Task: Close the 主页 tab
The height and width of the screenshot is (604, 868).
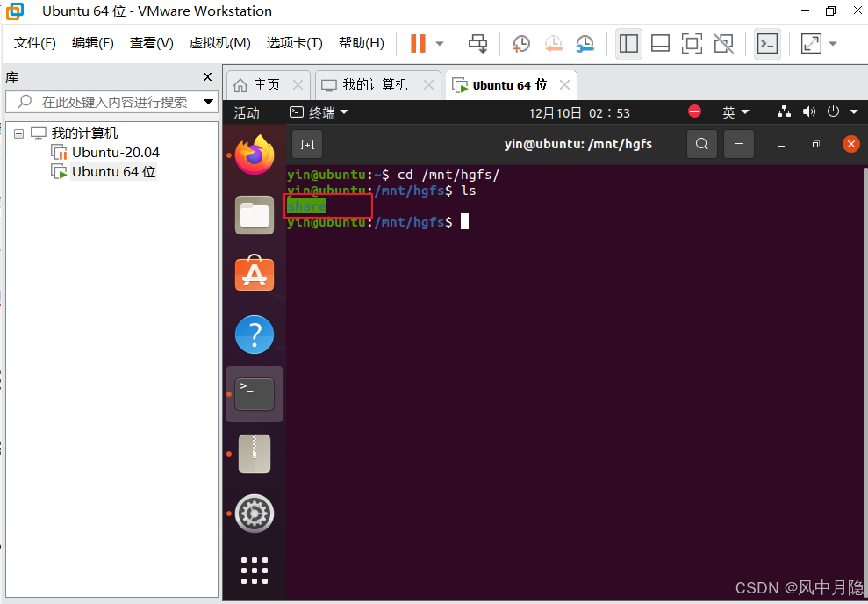Action: (x=298, y=84)
